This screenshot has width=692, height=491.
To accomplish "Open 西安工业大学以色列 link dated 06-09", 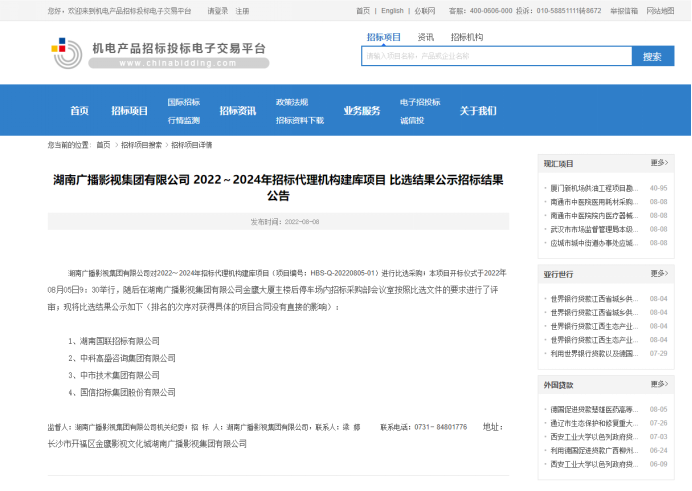I will pyautogui.click(x=594, y=464).
